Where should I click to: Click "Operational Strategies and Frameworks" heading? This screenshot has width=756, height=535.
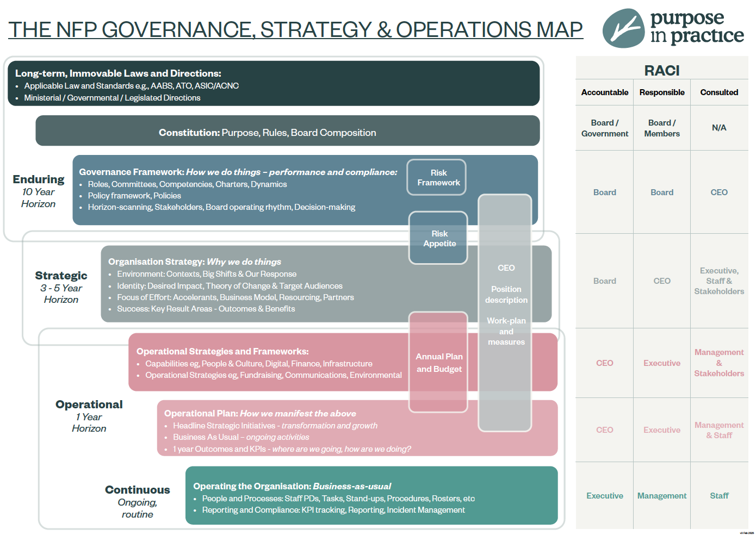pyautogui.click(x=222, y=351)
